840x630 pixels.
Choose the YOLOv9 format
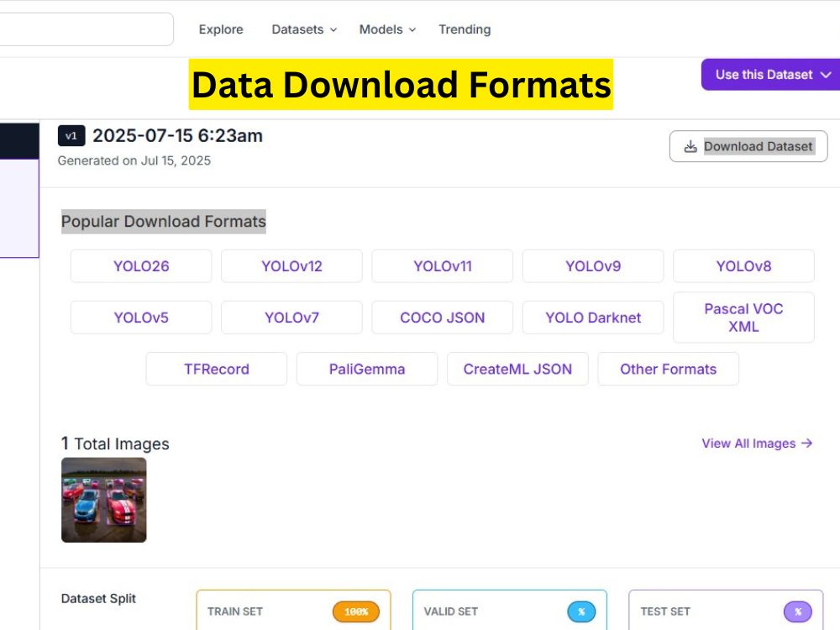593,266
